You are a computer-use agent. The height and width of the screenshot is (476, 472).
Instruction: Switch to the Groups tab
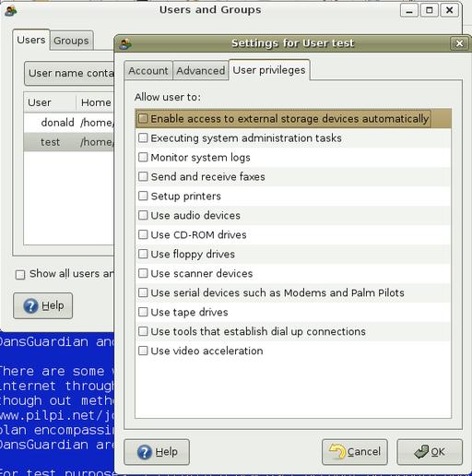coord(71,41)
